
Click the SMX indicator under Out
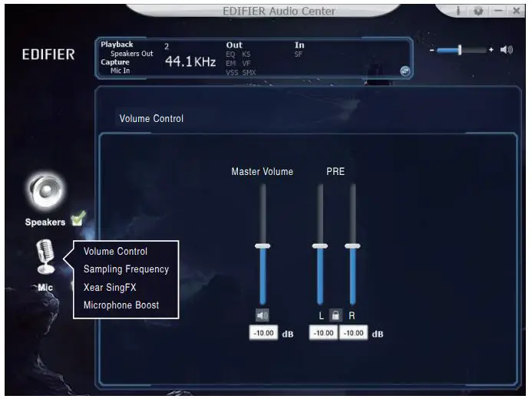pos(249,73)
